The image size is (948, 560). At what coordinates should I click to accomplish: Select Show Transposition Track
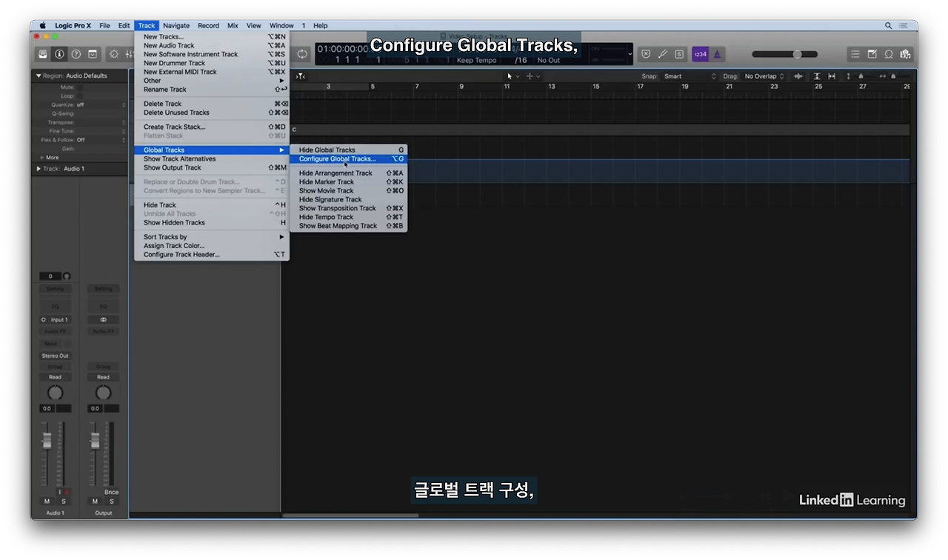pyautogui.click(x=348, y=208)
